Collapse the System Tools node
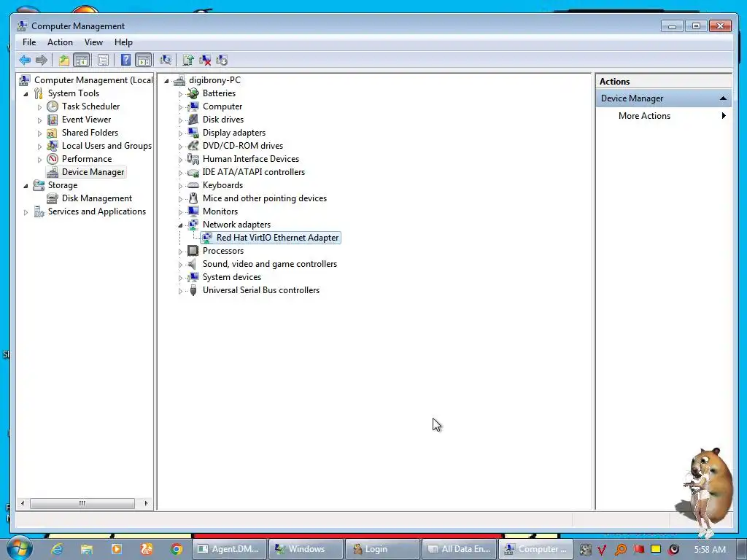 (26, 94)
